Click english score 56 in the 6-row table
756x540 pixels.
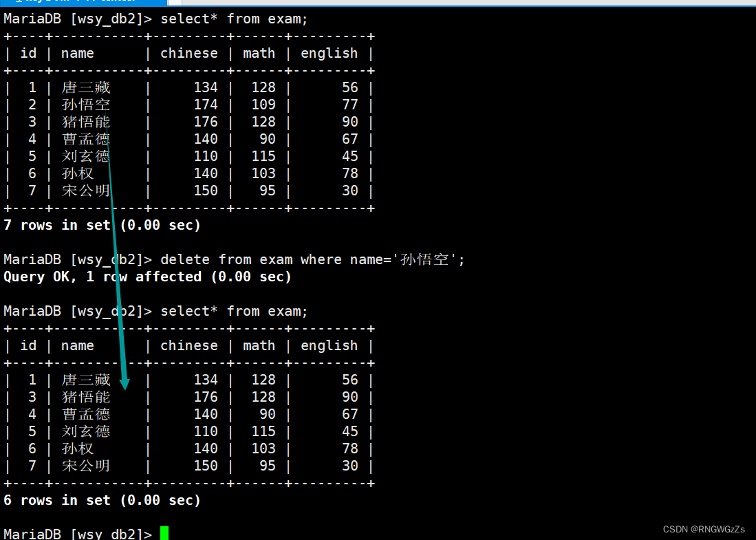[x=350, y=380]
